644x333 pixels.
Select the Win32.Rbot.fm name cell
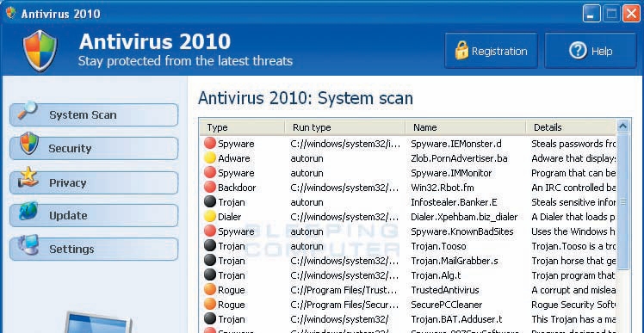pyautogui.click(x=443, y=188)
